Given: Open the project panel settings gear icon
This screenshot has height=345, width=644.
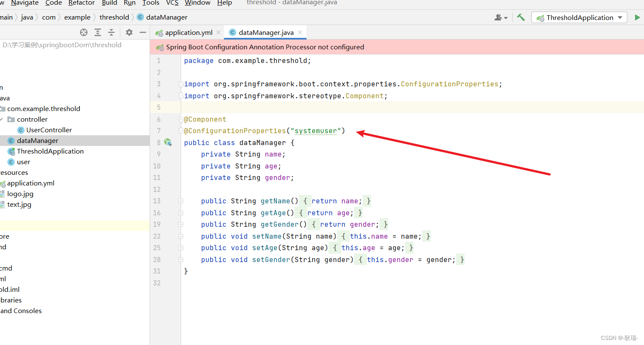Looking at the screenshot, I should click(129, 32).
